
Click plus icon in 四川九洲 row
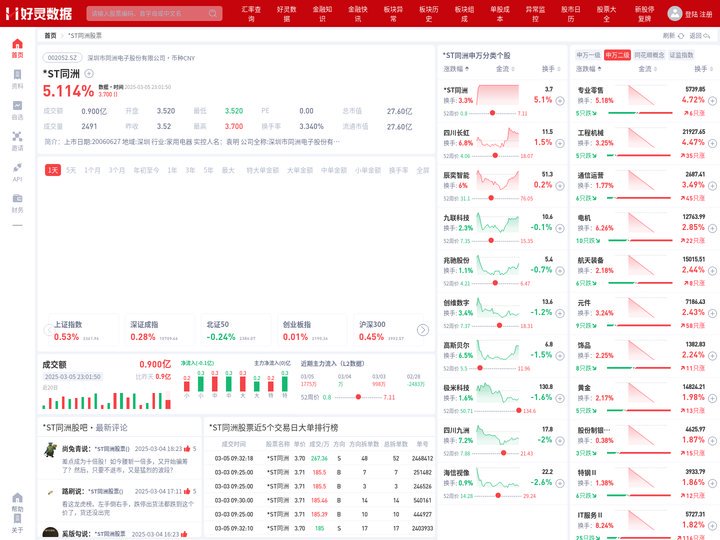pyautogui.click(x=560, y=441)
